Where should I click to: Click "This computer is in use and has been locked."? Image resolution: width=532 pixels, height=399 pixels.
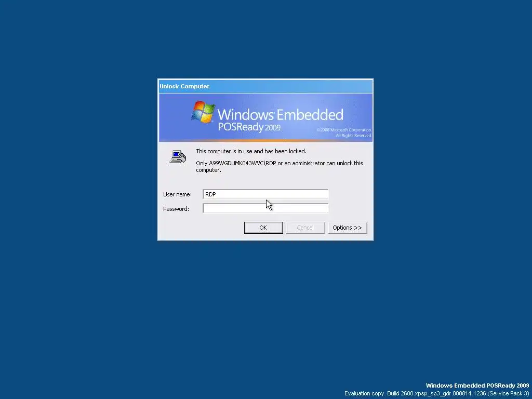pos(251,151)
